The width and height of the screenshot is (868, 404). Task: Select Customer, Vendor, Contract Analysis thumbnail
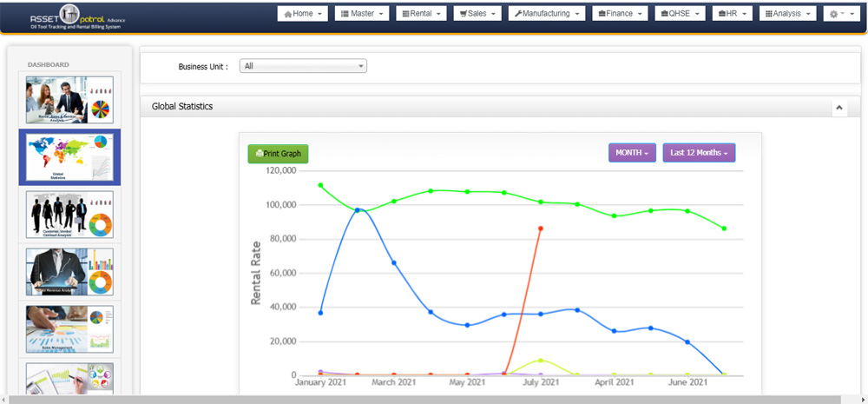(69, 215)
